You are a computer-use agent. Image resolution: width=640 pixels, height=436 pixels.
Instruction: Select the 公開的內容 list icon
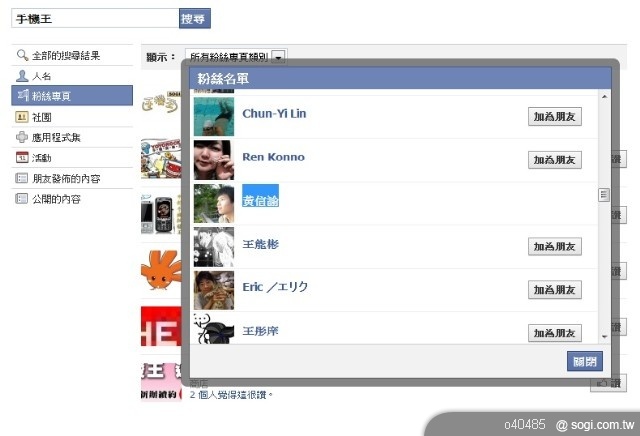click(x=22, y=199)
